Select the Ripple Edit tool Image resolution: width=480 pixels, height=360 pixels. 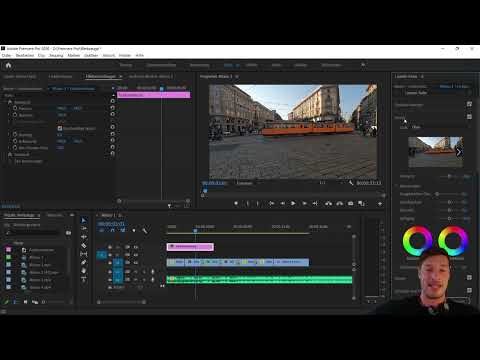click(x=84, y=237)
